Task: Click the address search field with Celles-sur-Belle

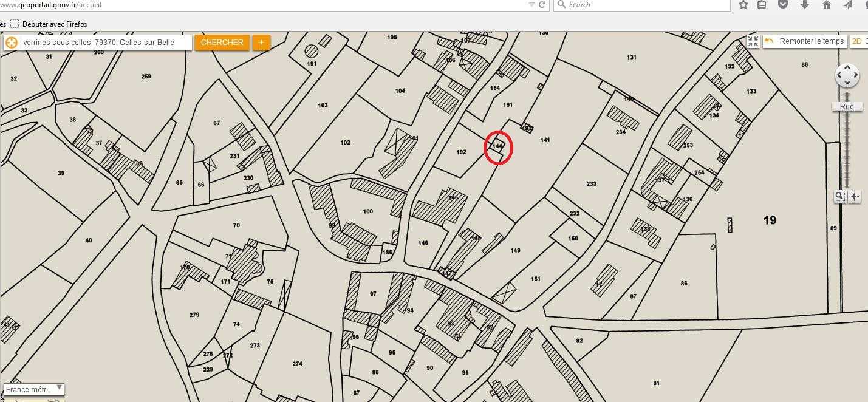Action: tap(106, 43)
